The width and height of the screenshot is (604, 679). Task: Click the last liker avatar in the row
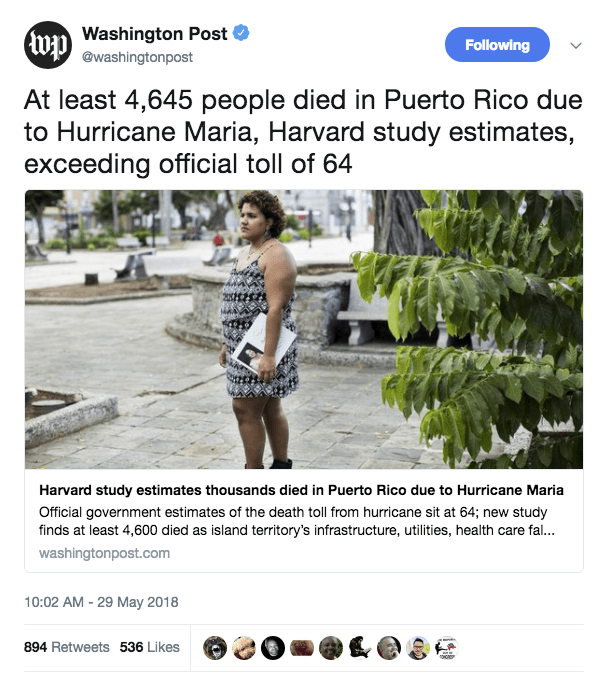coord(447,648)
